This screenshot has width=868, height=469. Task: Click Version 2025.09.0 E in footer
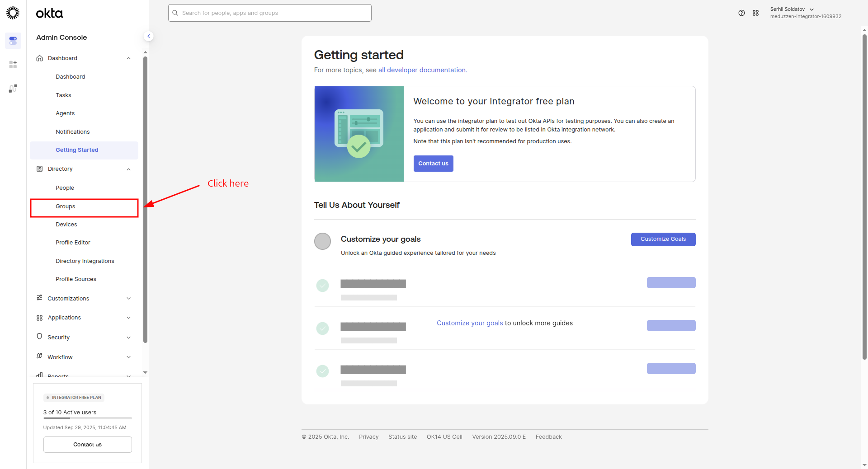click(499, 437)
